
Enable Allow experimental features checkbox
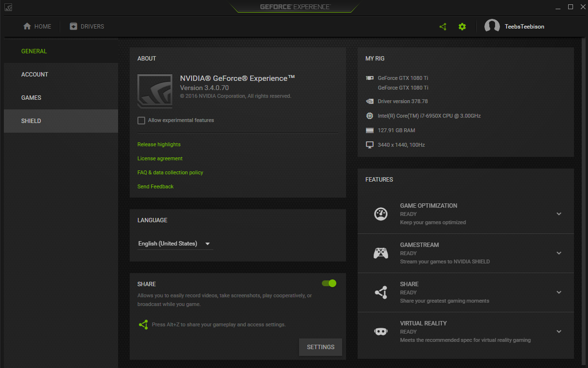141,121
